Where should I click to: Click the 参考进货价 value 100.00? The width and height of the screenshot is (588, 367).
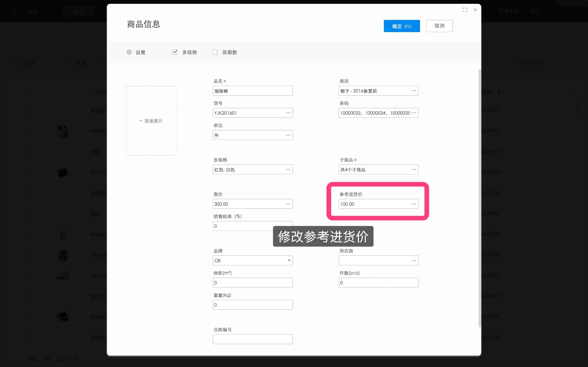[x=347, y=204]
